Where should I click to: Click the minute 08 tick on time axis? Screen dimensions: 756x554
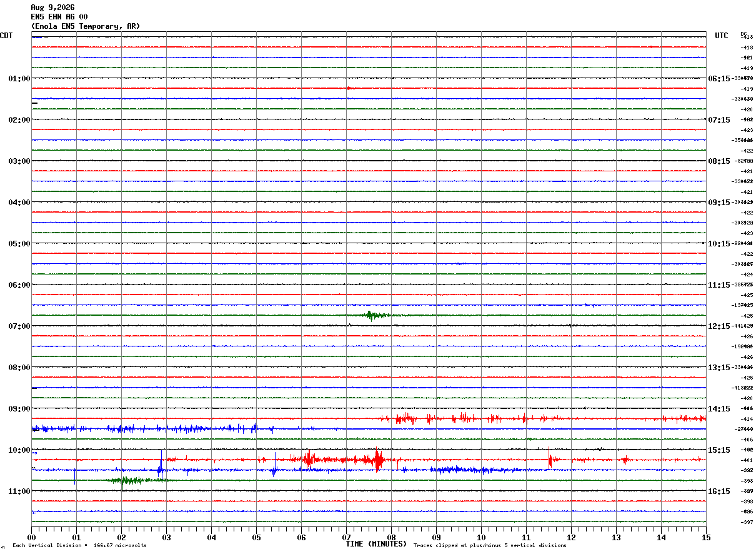(392, 536)
